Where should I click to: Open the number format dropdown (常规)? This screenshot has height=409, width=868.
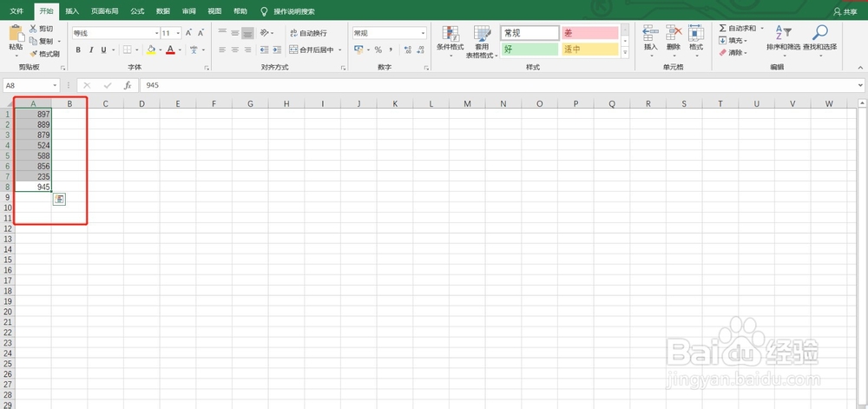coord(423,33)
